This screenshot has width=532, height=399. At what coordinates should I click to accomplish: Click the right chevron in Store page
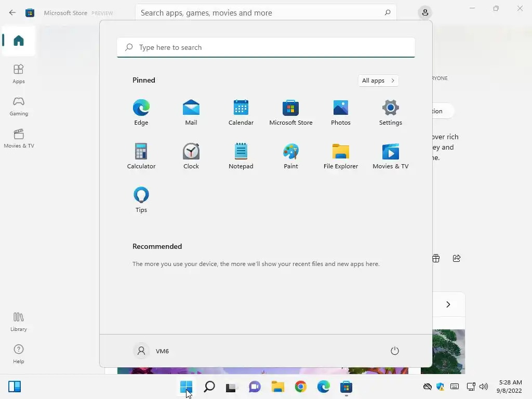click(448, 304)
